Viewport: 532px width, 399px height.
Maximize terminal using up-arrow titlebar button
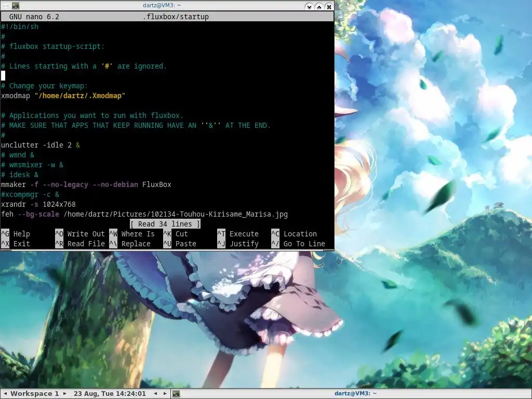319,6
